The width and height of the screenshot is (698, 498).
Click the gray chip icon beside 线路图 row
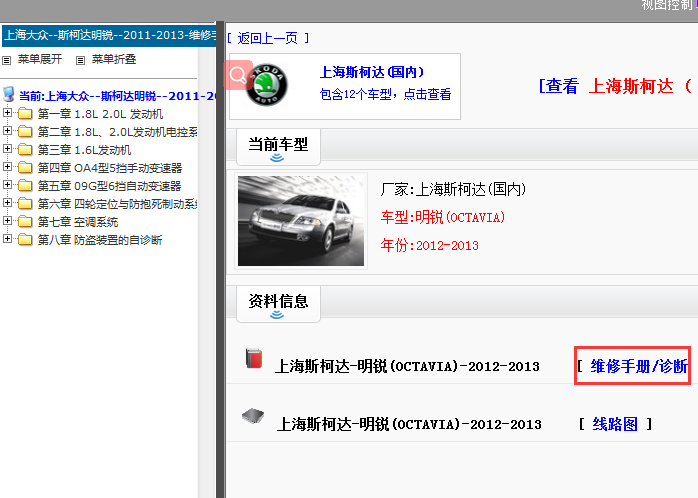(x=253, y=416)
